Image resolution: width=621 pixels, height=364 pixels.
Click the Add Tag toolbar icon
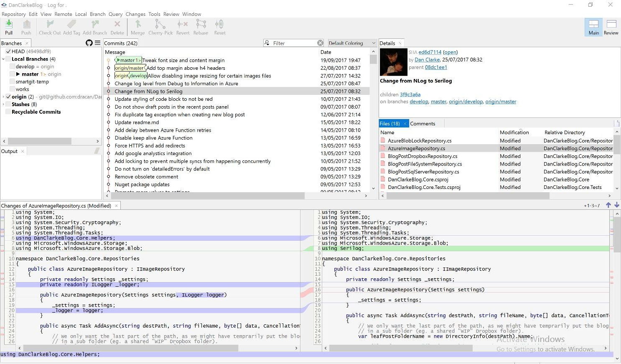coord(71,27)
